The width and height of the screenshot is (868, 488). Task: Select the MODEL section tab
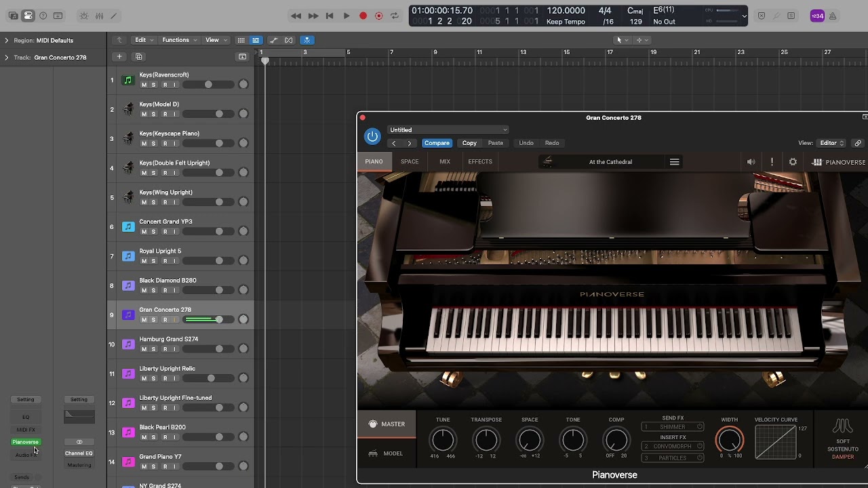[387, 453]
